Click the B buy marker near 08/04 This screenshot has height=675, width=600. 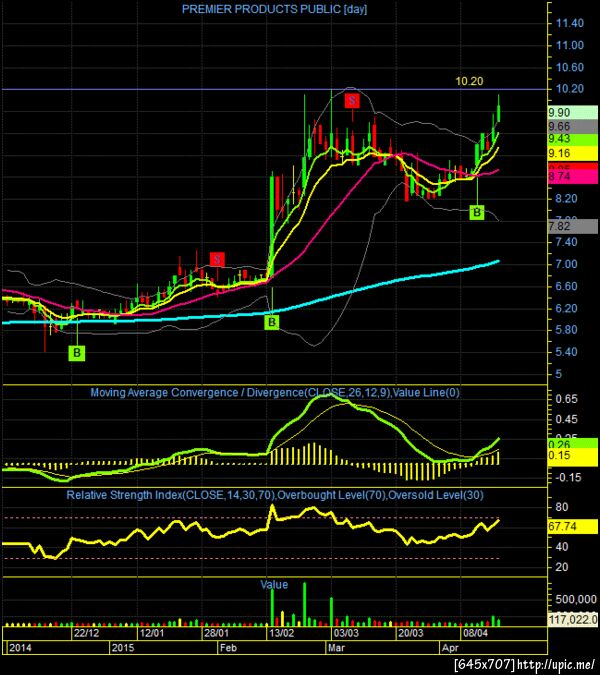[x=477, y=212]
